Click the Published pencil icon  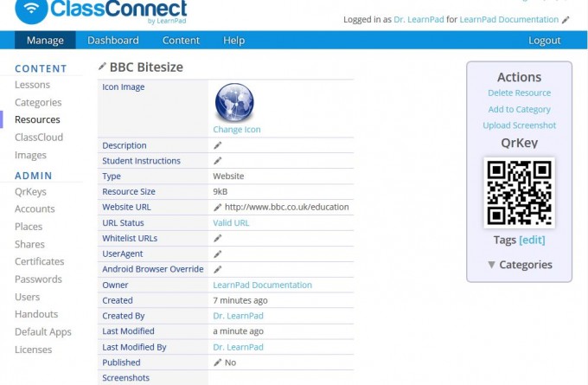coord(218,363)
